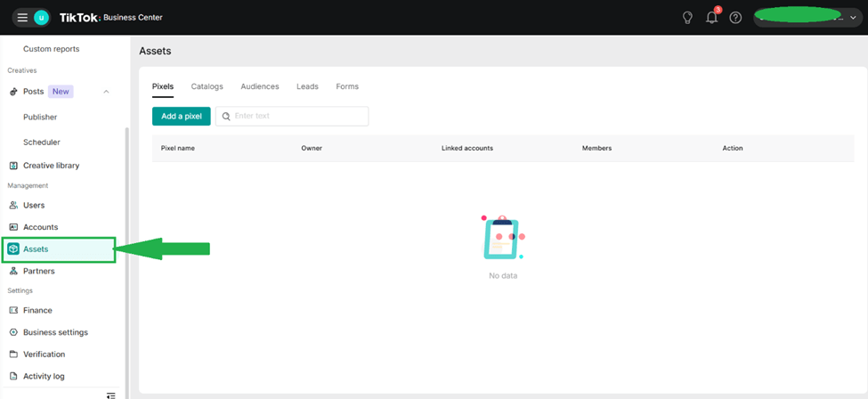Click the lightbulb tips icon
The image size is (868, 399).
point(687,18)
